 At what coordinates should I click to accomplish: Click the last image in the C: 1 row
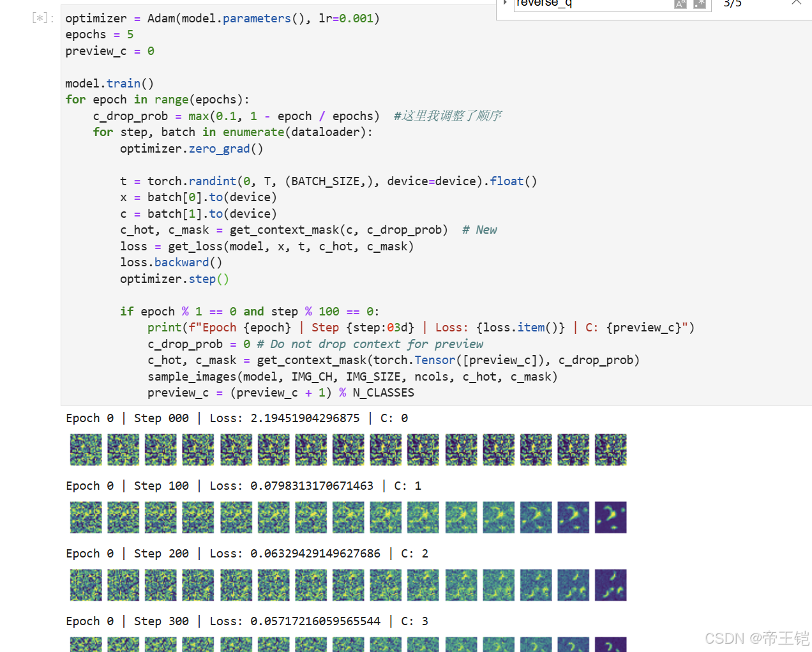610,517
